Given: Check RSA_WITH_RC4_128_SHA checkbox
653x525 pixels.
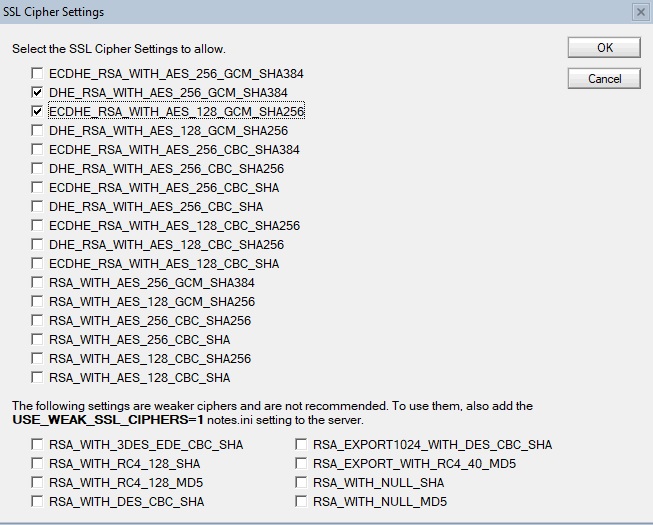Looking at the screenshot, I should (37, 463).
